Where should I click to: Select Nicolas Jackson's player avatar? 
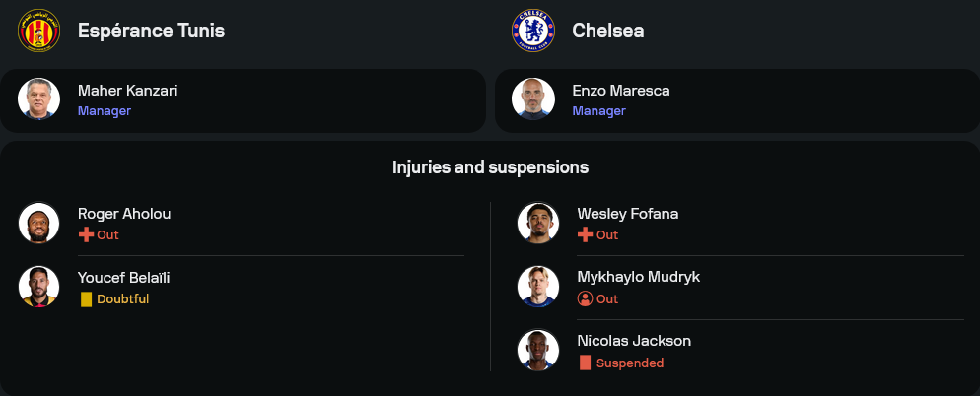tap(538, 351)
